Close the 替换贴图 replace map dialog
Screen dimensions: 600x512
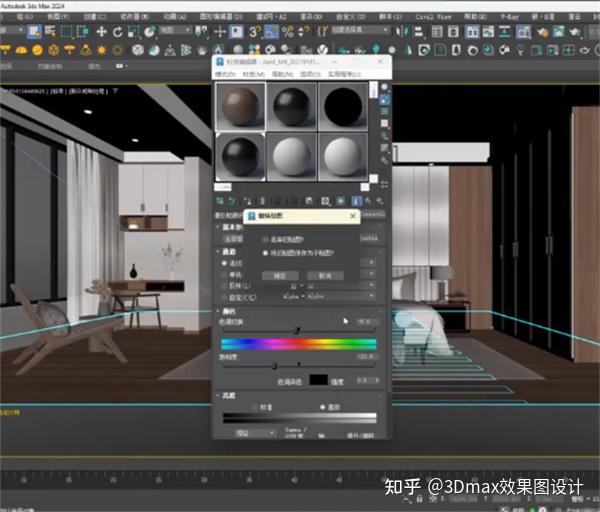click(x=353, y=216)
